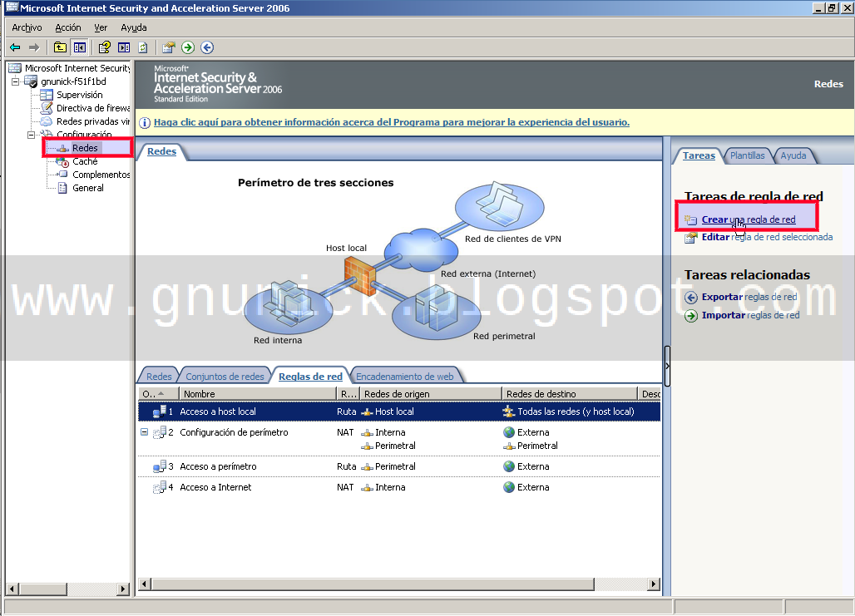
Task: Switch to the Ayuda task pane tab
Action: pyautogui.click(x=793, y=155)
